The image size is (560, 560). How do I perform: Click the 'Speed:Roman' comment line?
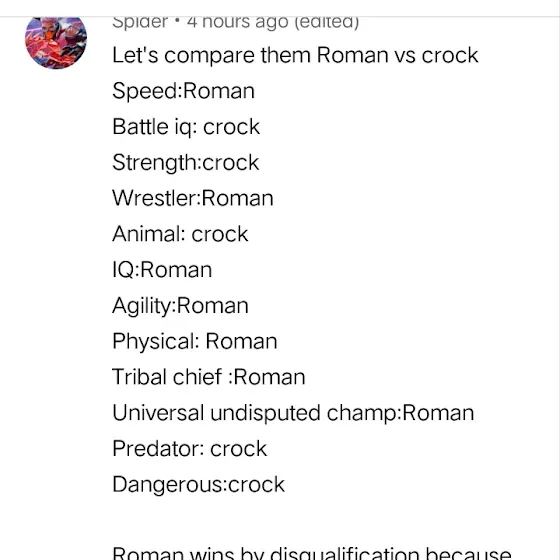tap(184, 91)
